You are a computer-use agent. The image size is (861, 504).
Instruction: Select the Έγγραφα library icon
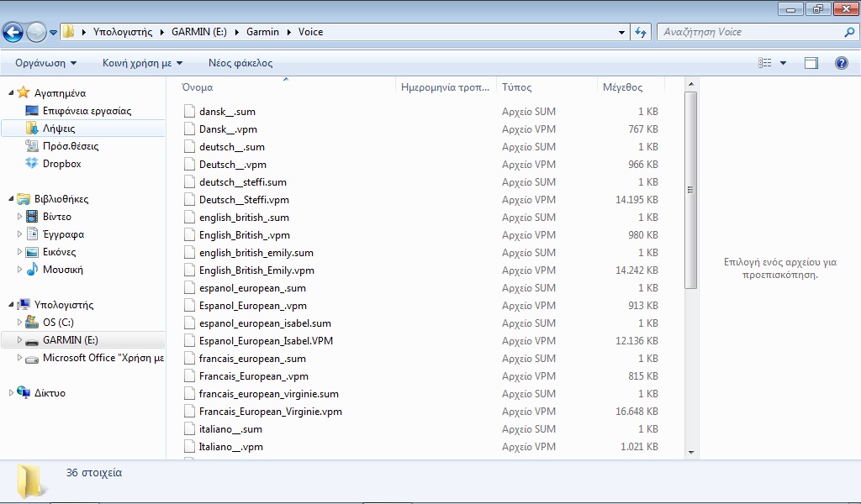point(33,234)
